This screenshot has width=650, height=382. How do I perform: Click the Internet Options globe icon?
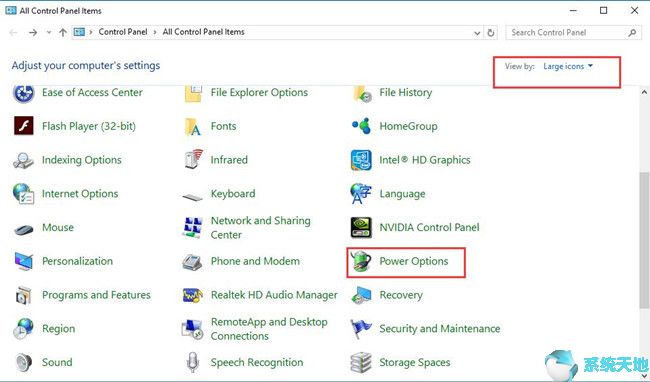click(24, 193)
